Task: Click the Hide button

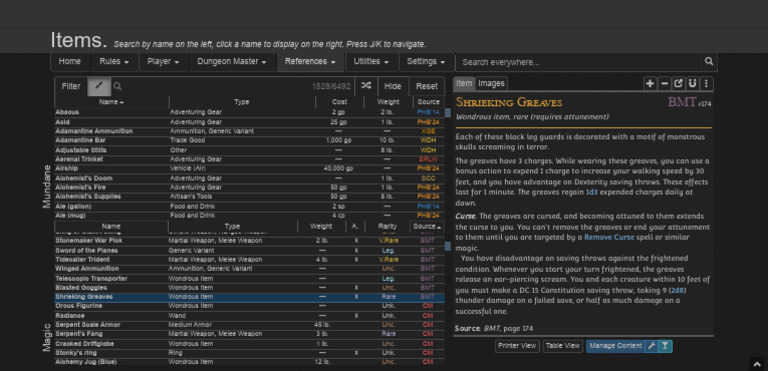Action: click(x=393, y=86)
